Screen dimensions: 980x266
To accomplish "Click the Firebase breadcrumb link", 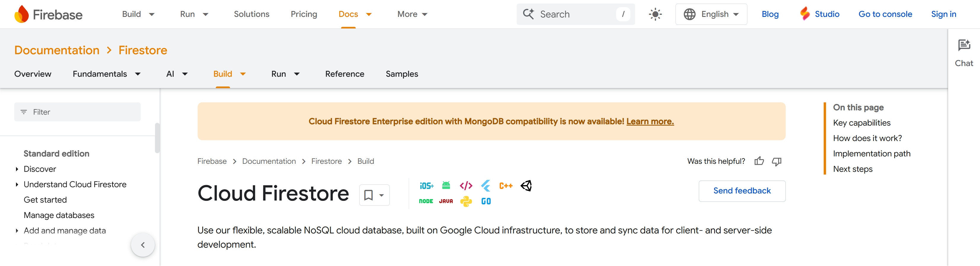I will [x=212, y=161].
